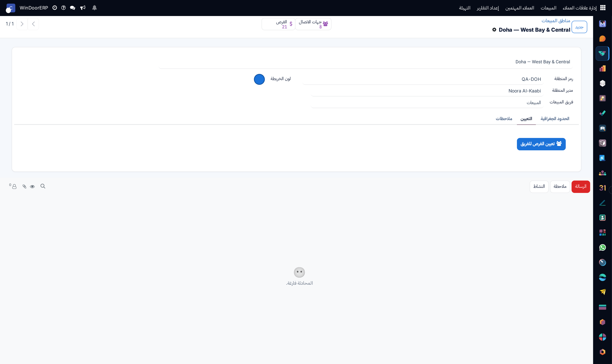Image resolution: width=612 pixels, height=364 pixels.
Task: Open the الفرص 21 stat button
Action: tap(278, 24)
